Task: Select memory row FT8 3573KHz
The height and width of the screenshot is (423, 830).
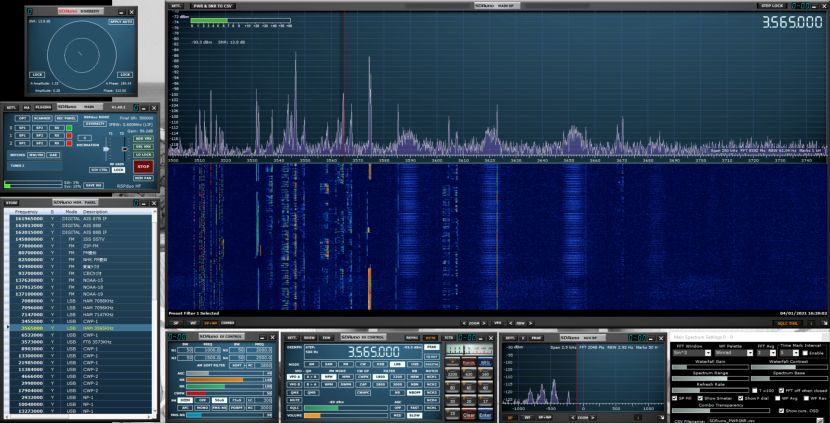Action: point(79,342)
